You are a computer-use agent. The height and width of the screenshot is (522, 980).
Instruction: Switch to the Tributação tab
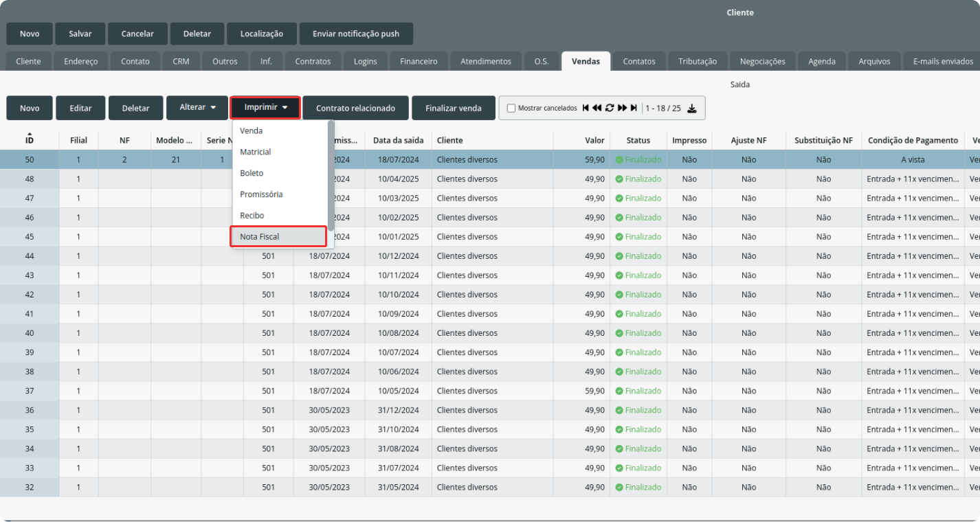[698, 61]
